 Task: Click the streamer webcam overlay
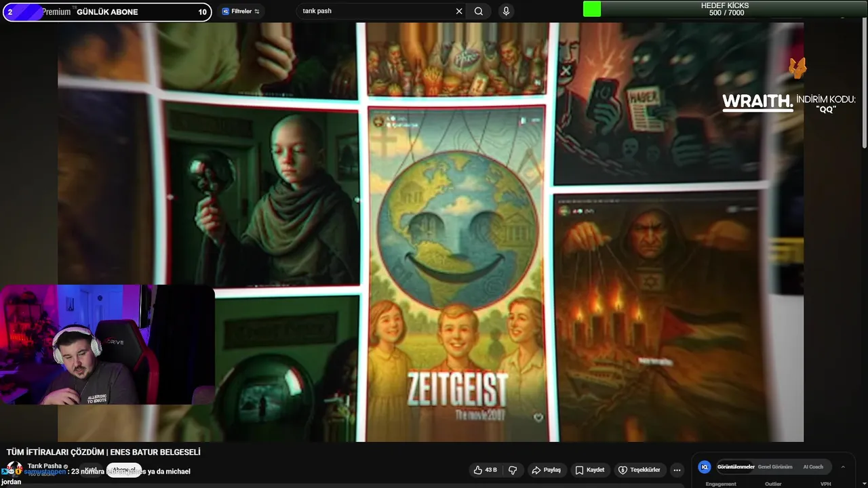click(x=107, y=344)
